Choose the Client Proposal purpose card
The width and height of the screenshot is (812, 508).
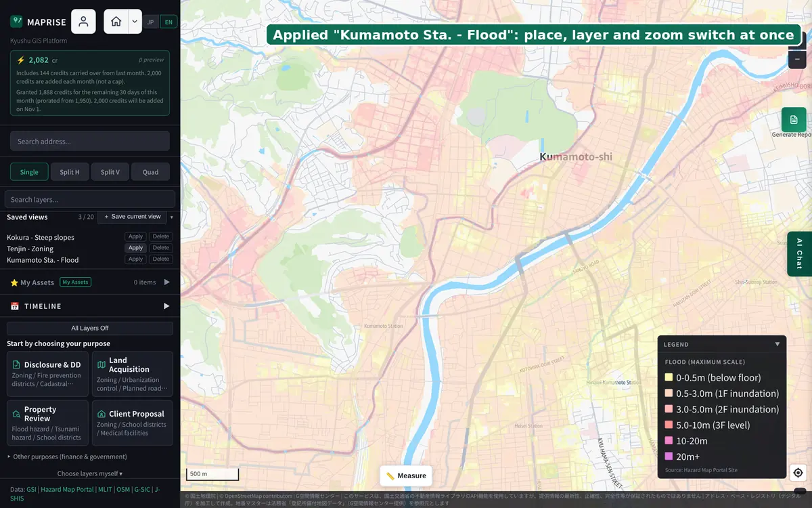(132, 423)
